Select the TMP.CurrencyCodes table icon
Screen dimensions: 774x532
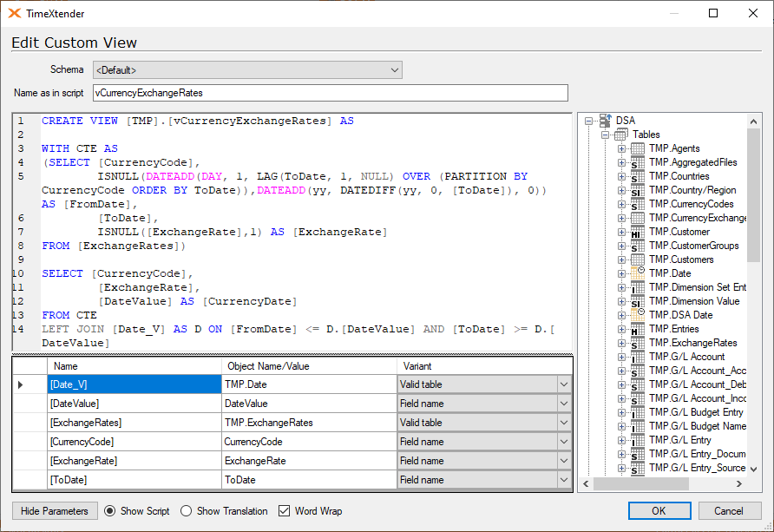638,204
